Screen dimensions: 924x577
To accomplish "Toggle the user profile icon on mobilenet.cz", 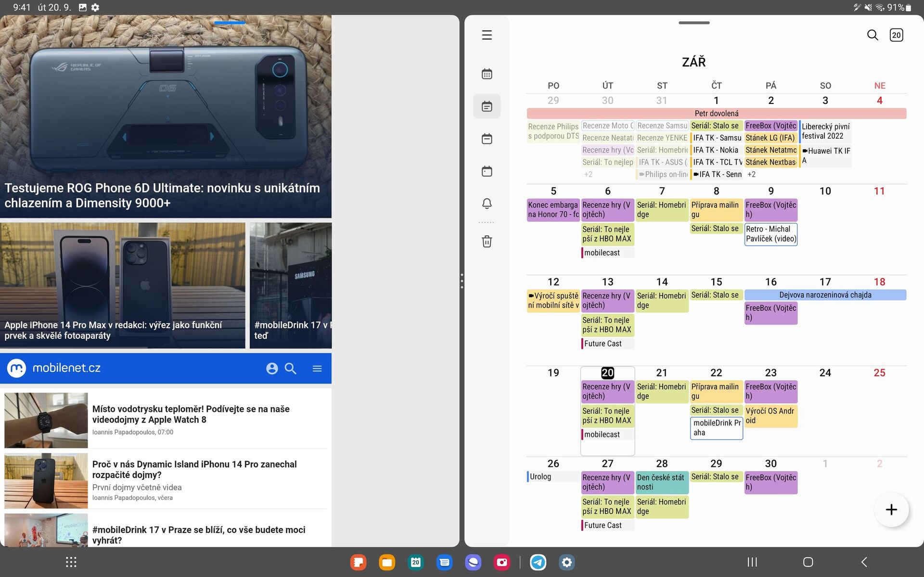I will 272,368.
